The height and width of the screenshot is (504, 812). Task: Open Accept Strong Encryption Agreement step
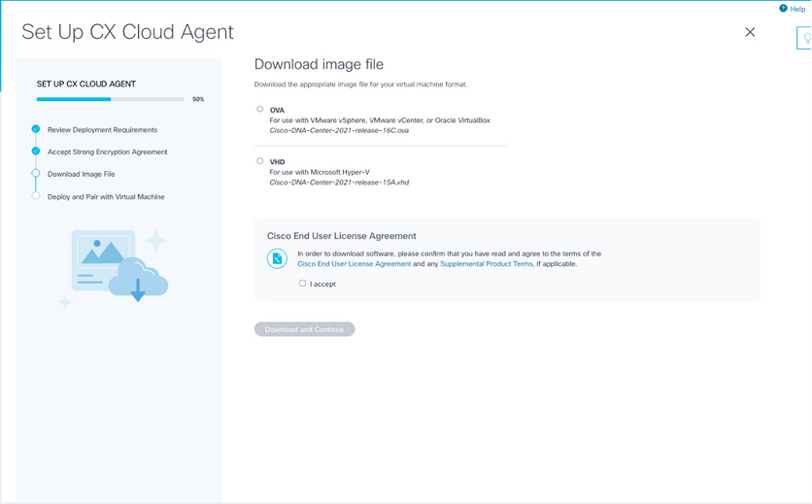pos(107,151)
